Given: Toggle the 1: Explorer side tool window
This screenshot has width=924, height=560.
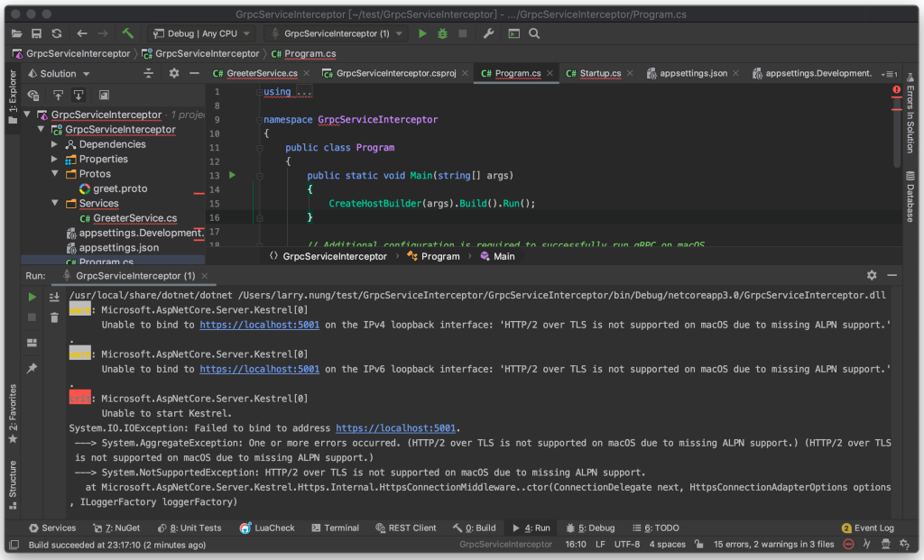Looking at the screenshot, I should 13,96.
